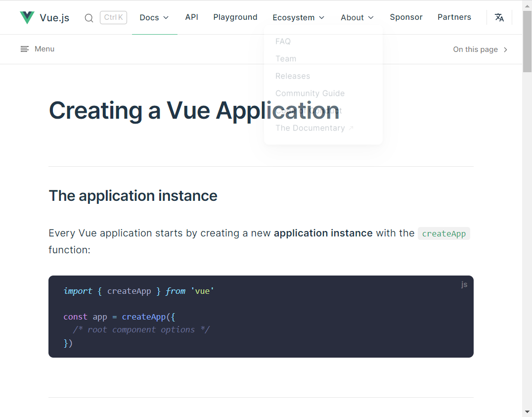
Task: Open The Documentary external link
Action: pyautogui.click(x=314, y=128)
